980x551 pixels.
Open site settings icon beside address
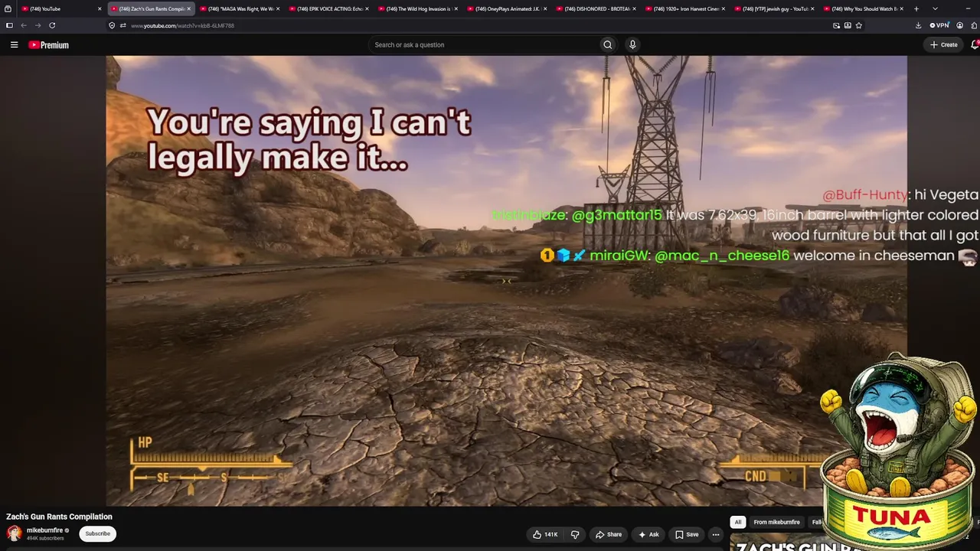click(122, 25)
